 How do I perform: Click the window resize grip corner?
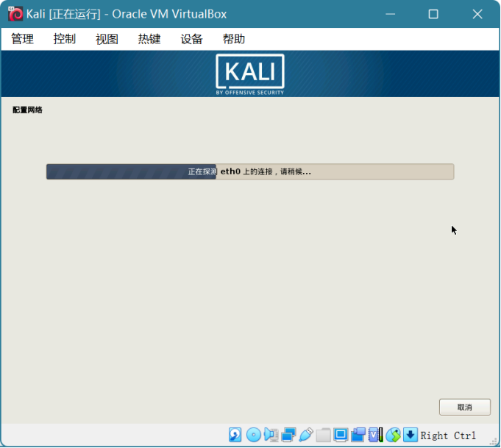494,441
